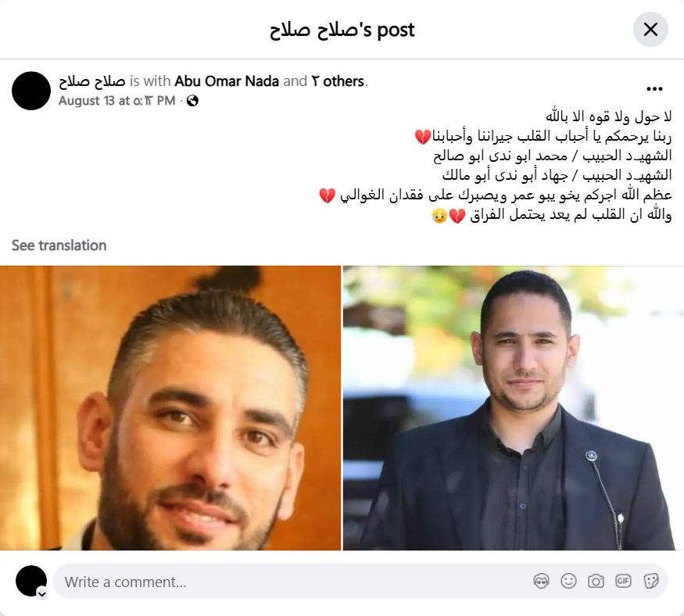Expand commenter identity dropdown arrow
The image size is (684, 616).
coord(42,594)
